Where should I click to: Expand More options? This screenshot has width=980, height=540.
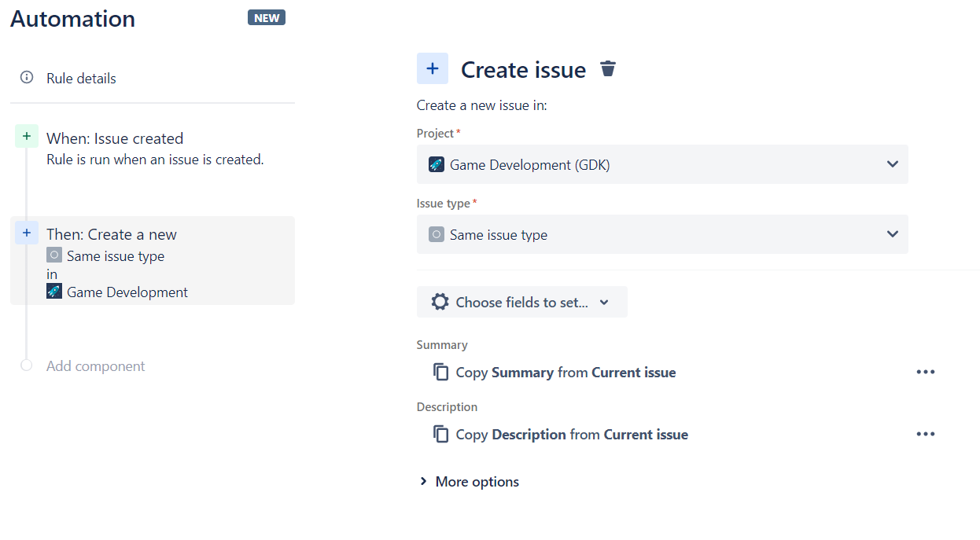pos(469,482)
